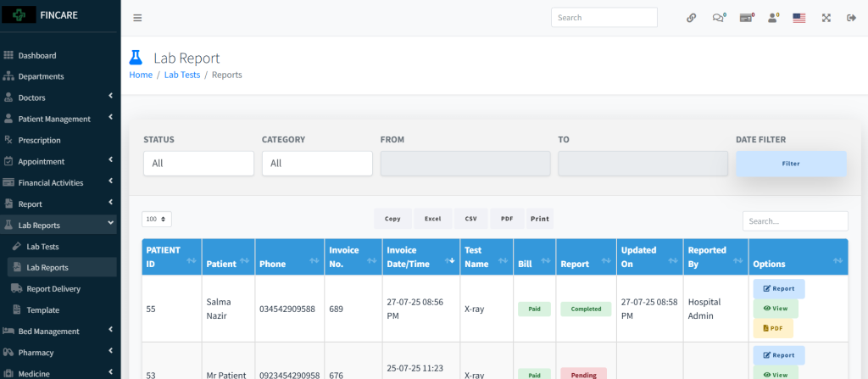This screenshot has width=868, height=379.
Task: Click the link chain icon in header
Action: click(691, 18)
